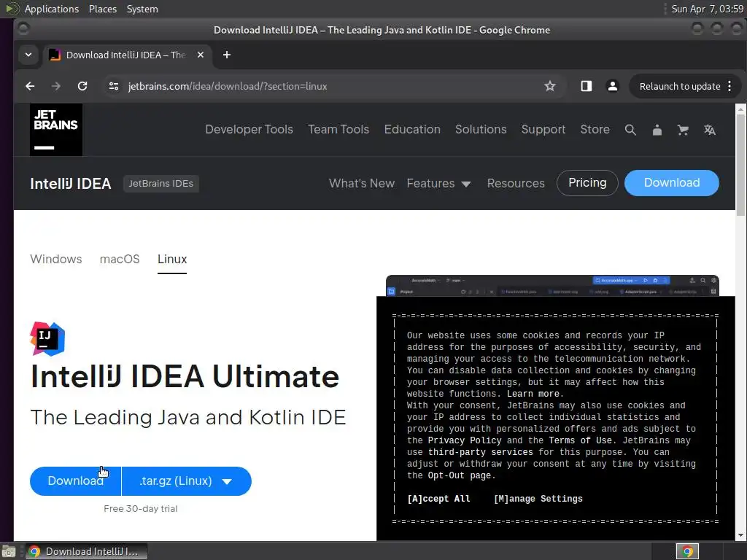Open Chrome three-dot menu
Image resolution: width=747 pixels, height=560 pixels.
[x=729, y=86]
